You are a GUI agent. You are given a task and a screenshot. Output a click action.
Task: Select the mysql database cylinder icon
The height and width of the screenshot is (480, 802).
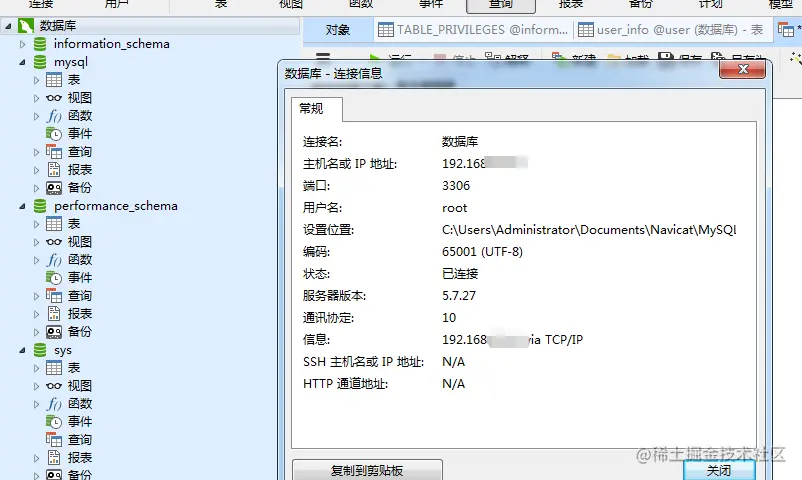(x=40, y=62)
